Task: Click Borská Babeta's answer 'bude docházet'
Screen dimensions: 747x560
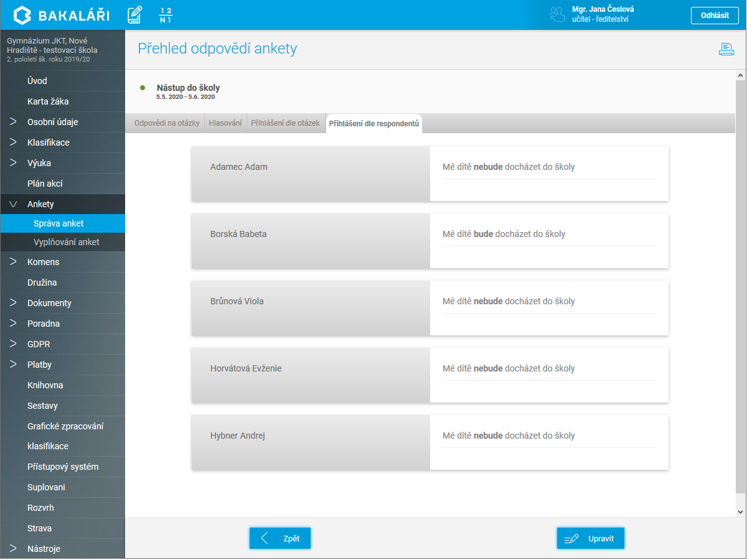Action: click(504, 234)
